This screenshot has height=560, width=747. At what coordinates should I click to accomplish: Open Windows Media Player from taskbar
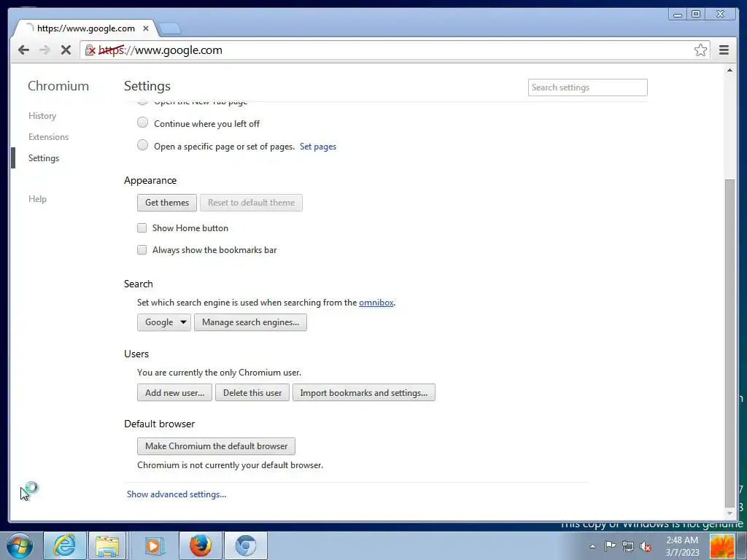coord(153,545)
